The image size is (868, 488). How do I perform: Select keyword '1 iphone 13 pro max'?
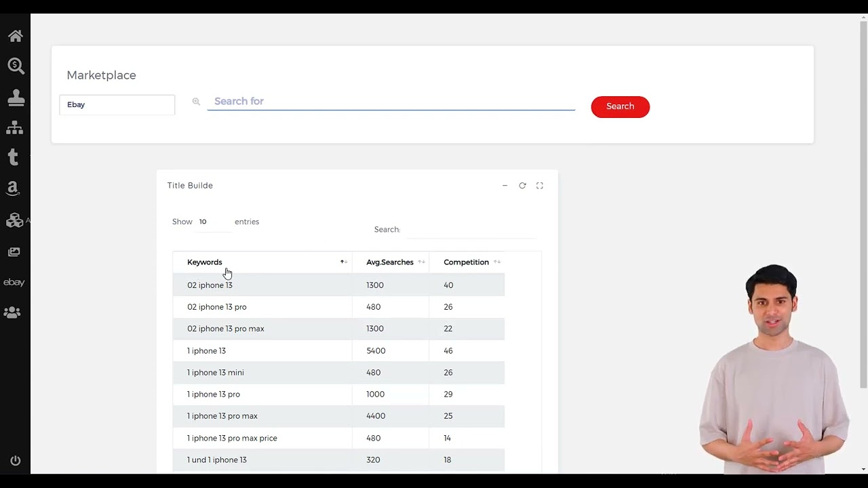[x=222, y=416]
